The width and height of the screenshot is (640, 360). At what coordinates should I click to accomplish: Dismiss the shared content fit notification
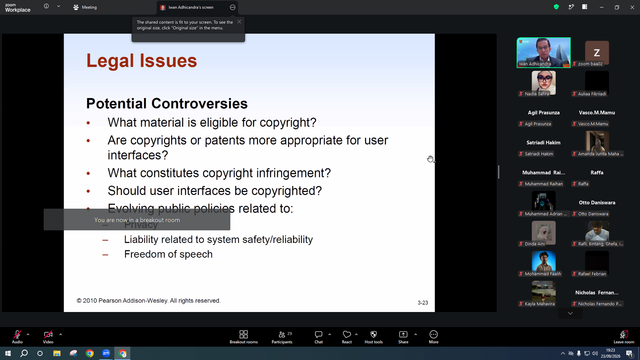239,22
